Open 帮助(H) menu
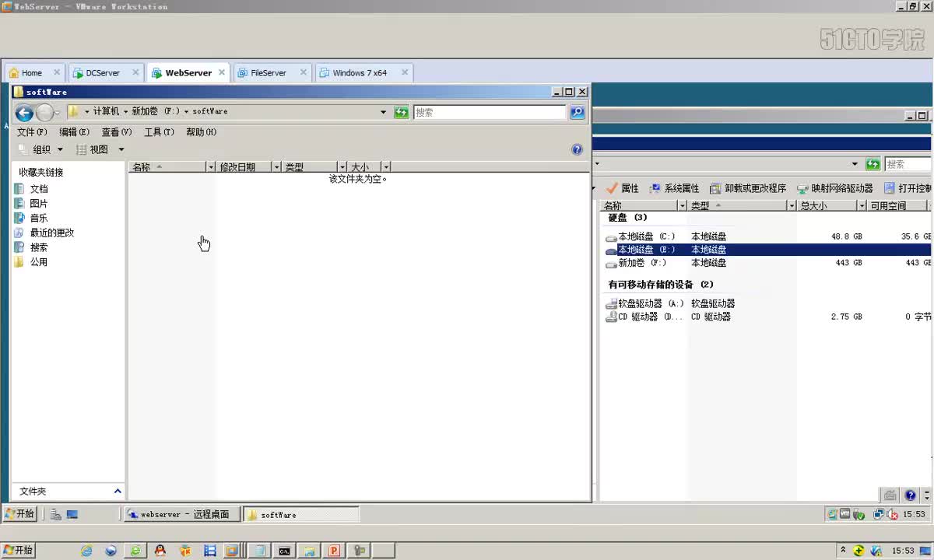Image resolution: width=934 pixels, height=560 pixels. click(201, 132)
